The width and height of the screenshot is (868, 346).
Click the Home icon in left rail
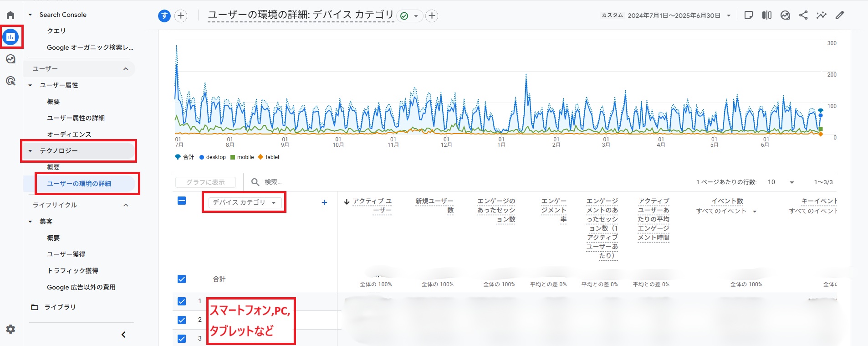(10, 15)
